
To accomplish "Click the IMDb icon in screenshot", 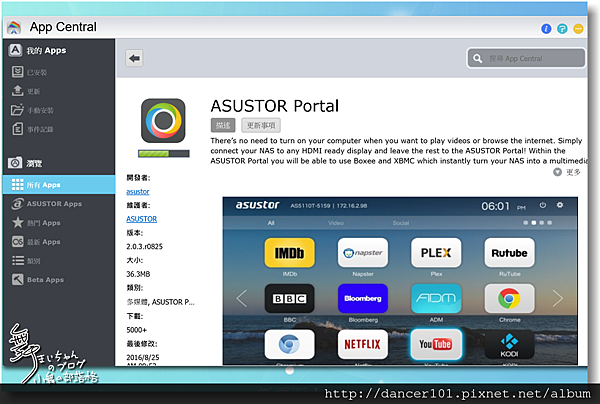I will (290, 253).
